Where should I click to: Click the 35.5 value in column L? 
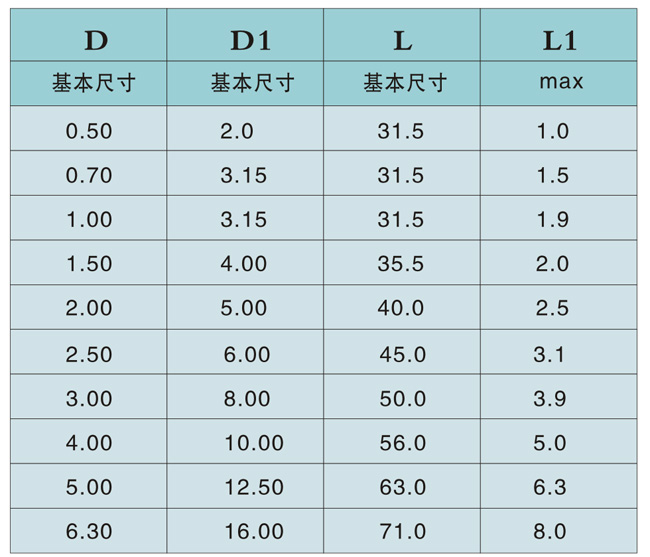click(401, 264)
